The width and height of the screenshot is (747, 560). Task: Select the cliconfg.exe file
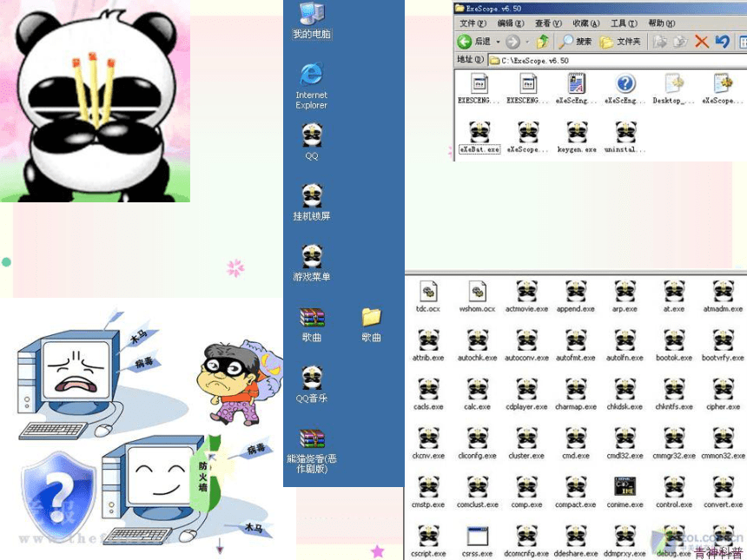pos(478,444)
